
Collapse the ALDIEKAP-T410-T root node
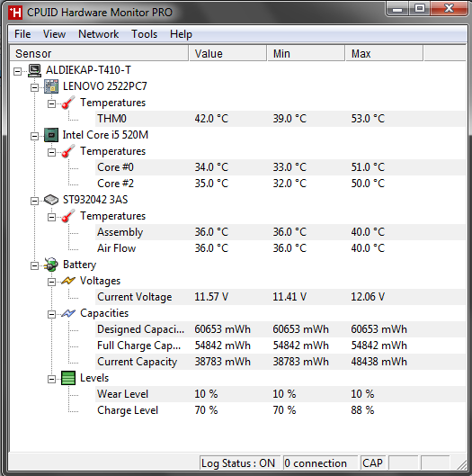18,72
